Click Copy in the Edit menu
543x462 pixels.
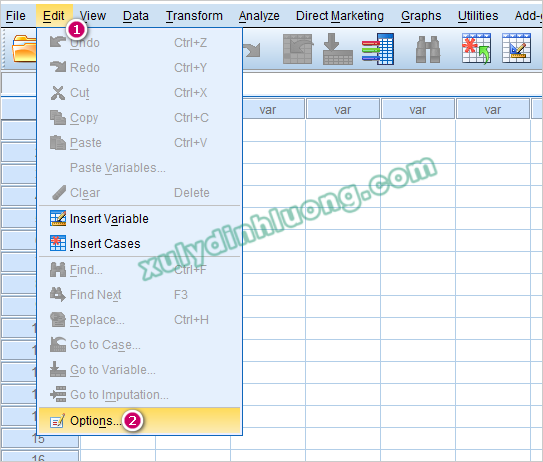[140, 117]
